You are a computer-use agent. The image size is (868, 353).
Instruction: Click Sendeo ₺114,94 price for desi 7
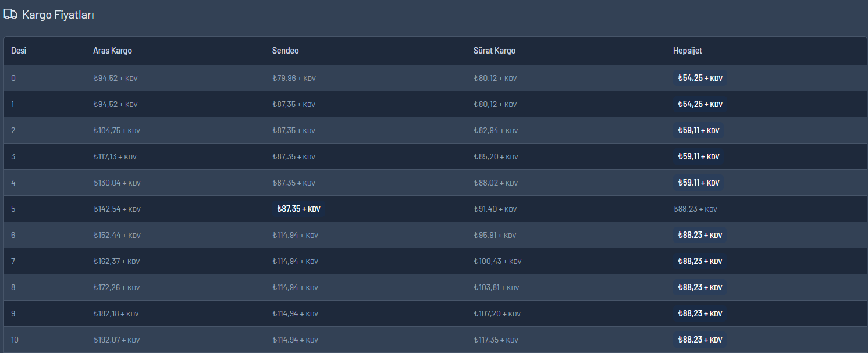coord(295,261)
